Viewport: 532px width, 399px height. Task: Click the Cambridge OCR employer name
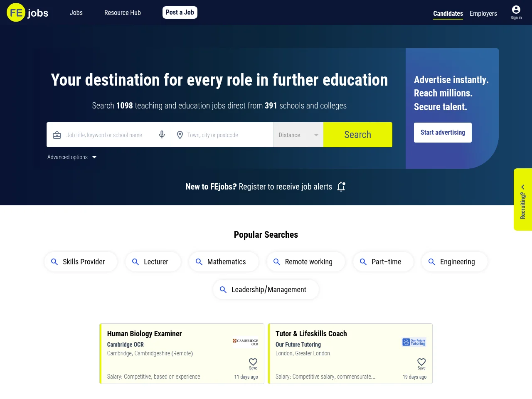[126, 345]
